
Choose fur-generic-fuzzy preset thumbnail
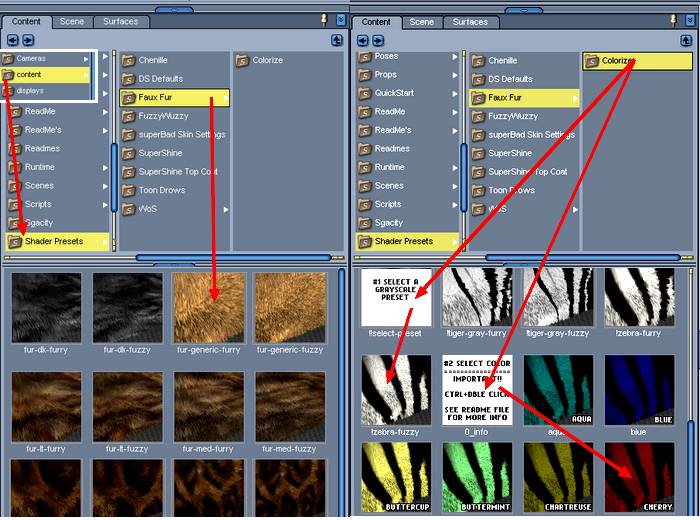[290, 308]
